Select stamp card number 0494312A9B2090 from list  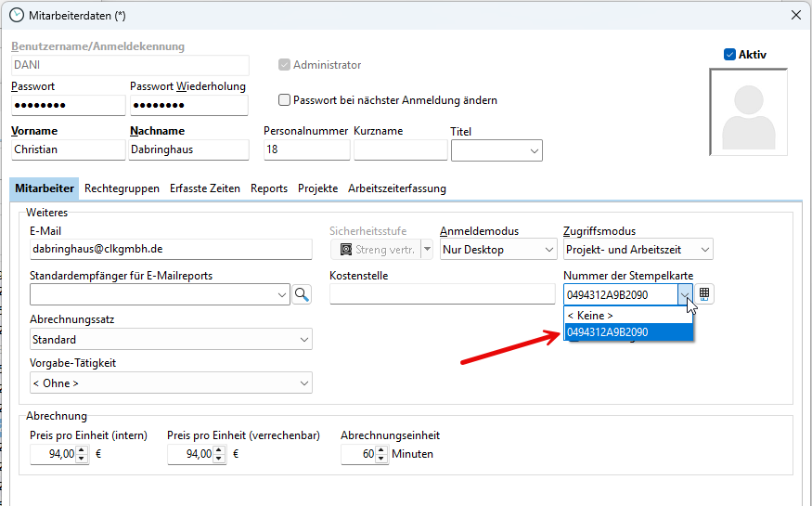[627, 332]
